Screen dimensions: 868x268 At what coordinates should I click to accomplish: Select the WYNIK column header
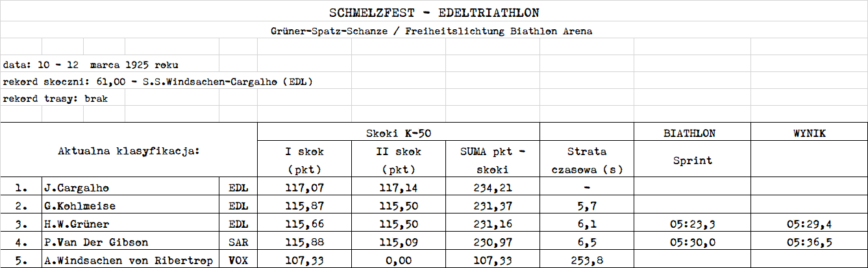click(x=809, y=133)
